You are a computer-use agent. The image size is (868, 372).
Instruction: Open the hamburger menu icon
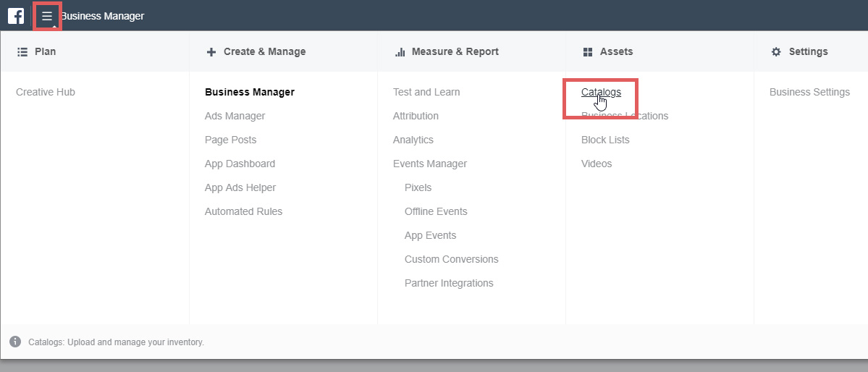[47, 16]
